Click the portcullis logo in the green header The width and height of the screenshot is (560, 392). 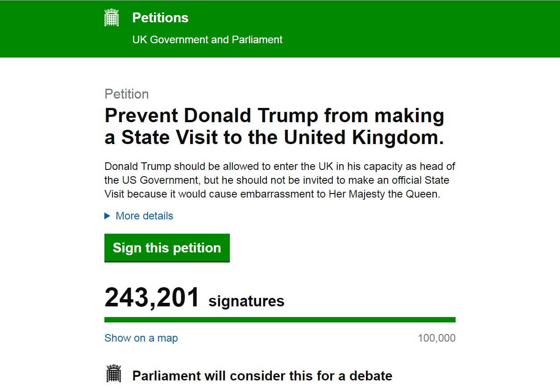112,18
